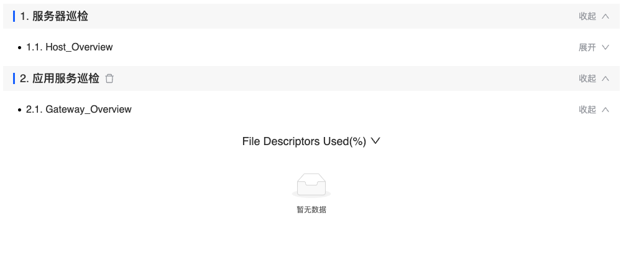Collapse 应用服务巡检 via its 收起 label
Screen dimensions: 644x269
click(587, 78)
